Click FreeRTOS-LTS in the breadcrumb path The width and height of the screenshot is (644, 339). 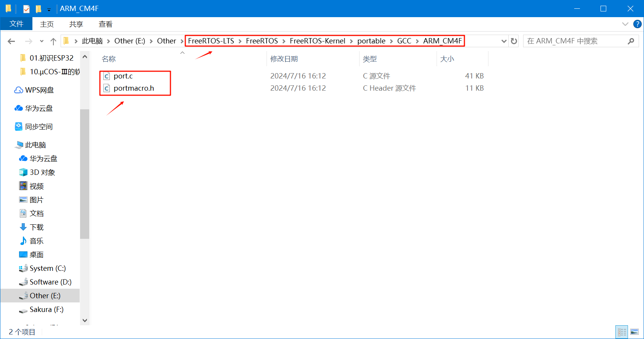pos(211,41)
